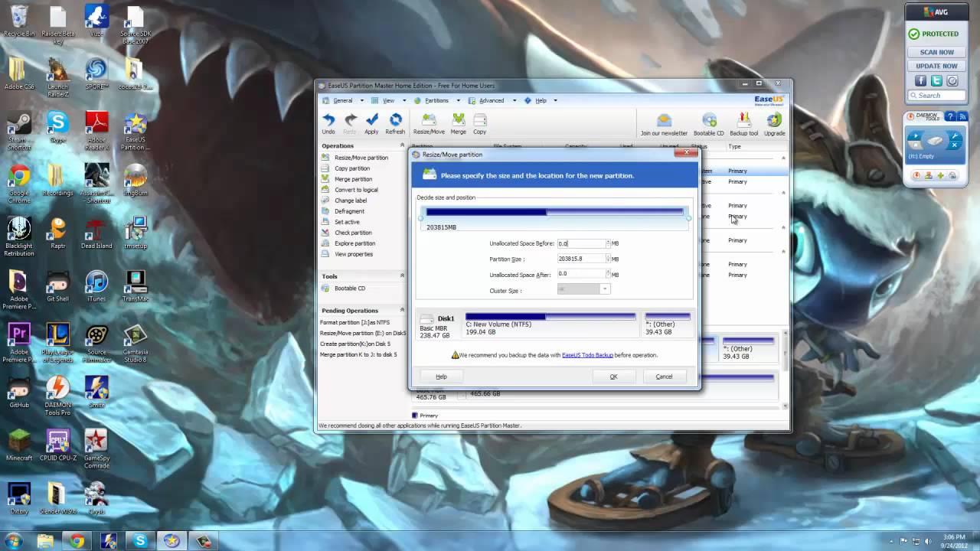Select Copy partition in Operations panel

pos(352,168)
